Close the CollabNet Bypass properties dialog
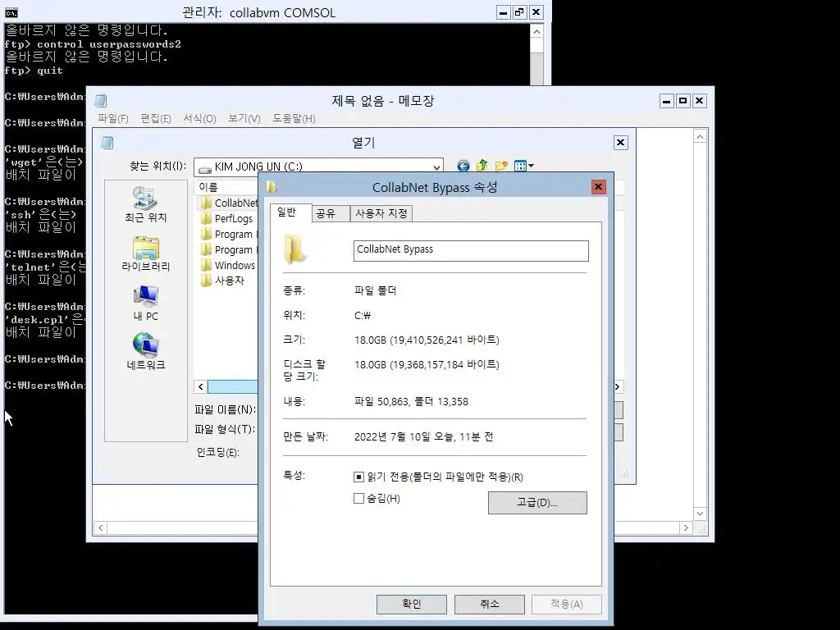 (598, 186)
